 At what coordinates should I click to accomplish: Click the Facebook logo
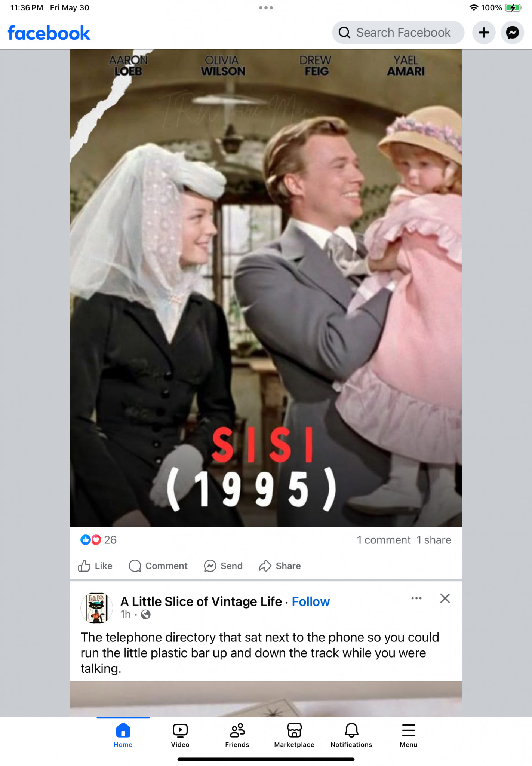tap(49, 33)
